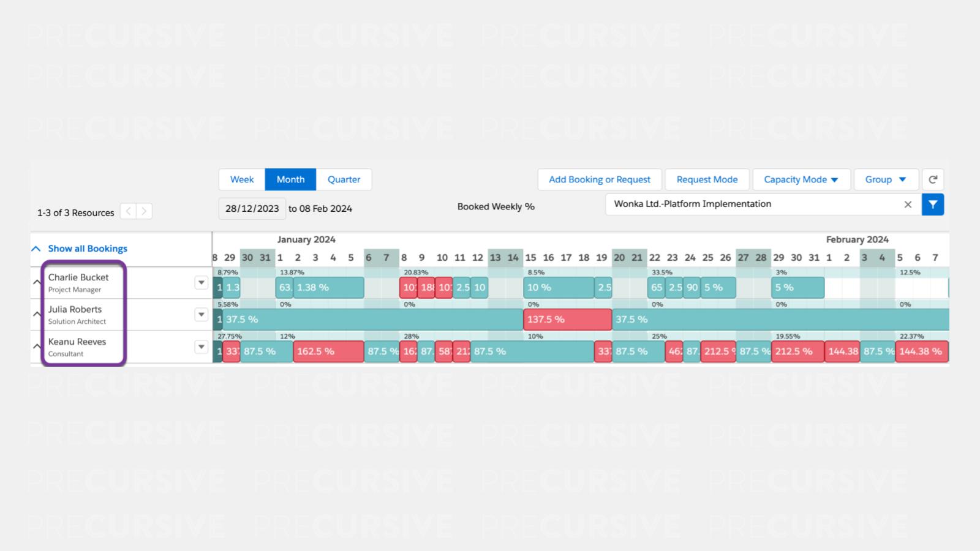Viewport: 980px width, 551px height.
Task: Select Keanu Reeves' red 46 booking on 23 January
Action: coord(674,351)
